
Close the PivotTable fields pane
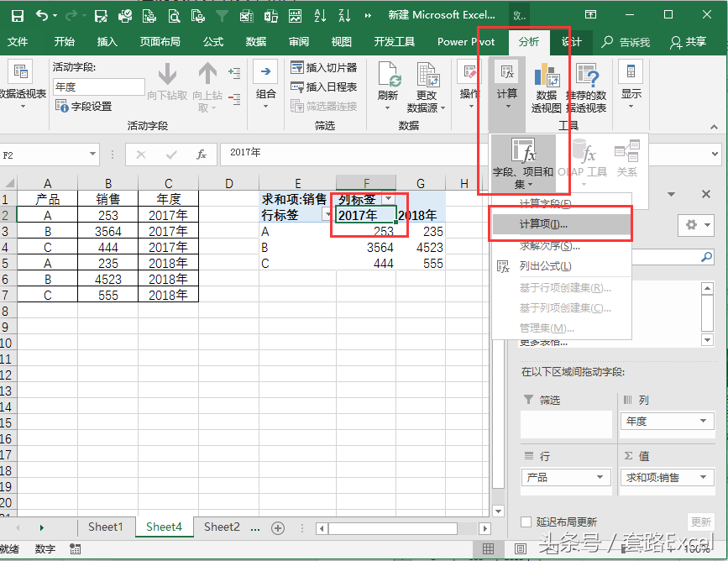tap(705, 194)
